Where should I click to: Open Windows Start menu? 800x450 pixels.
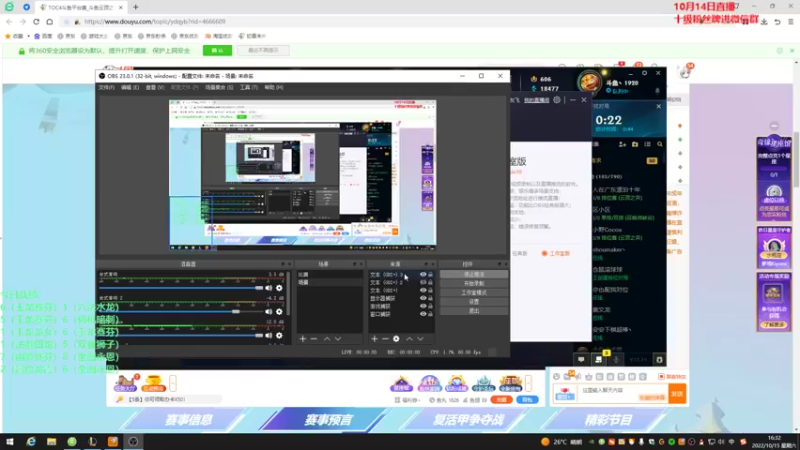10,442
